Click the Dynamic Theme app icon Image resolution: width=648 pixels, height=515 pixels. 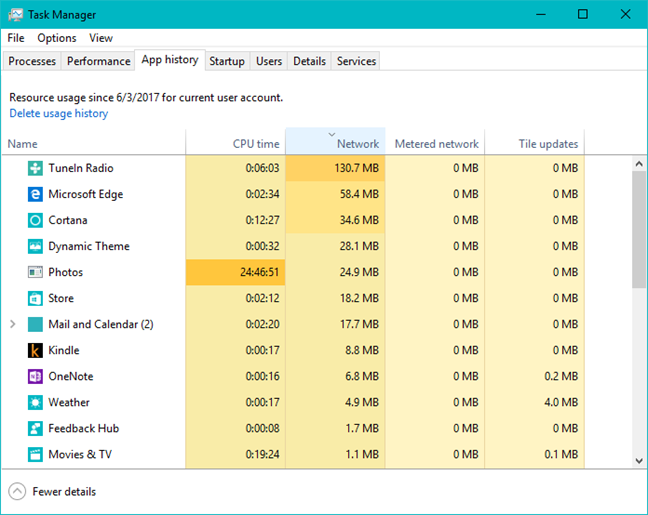point(35,246)
